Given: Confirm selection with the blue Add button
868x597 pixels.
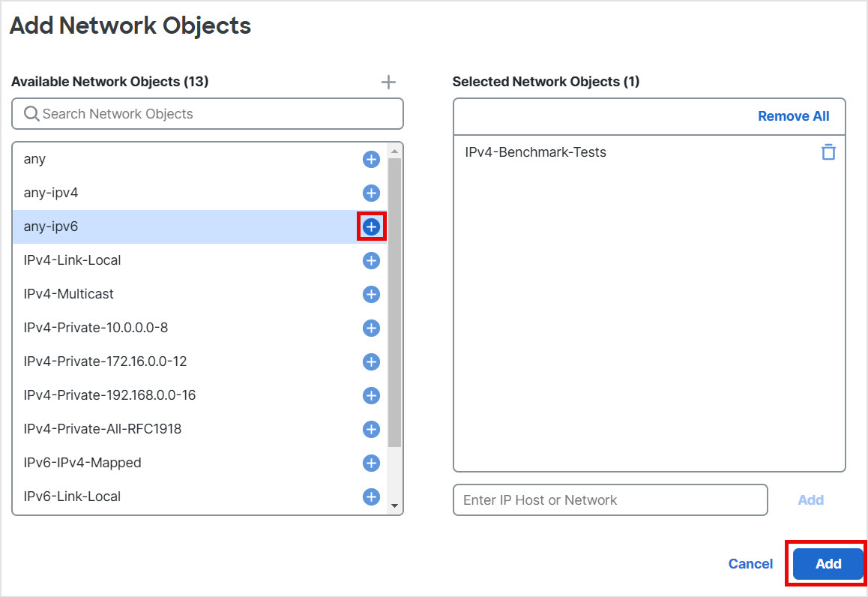Looking at the screenshot, I should (826, 563).
